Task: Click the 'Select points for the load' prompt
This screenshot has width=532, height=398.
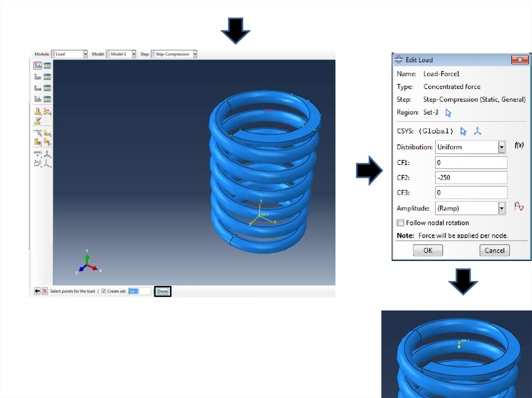Action: (72, 291)
